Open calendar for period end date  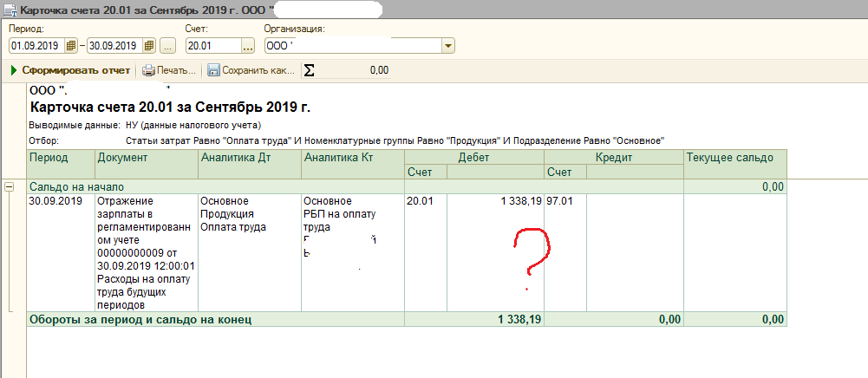148,46
